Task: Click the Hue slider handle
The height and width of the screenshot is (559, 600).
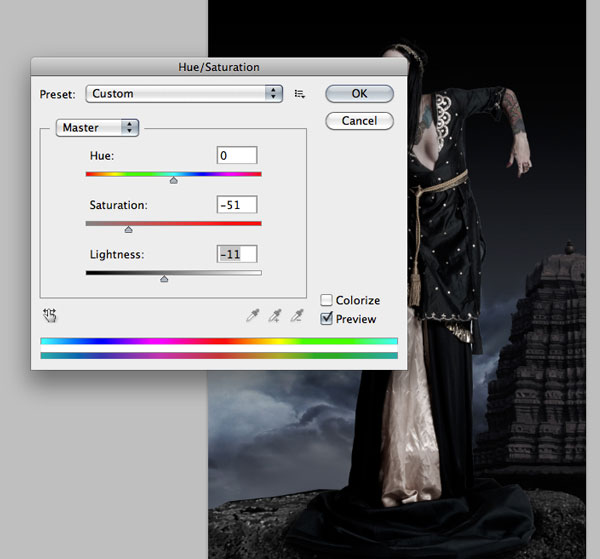Action: [x=173, y=181]
